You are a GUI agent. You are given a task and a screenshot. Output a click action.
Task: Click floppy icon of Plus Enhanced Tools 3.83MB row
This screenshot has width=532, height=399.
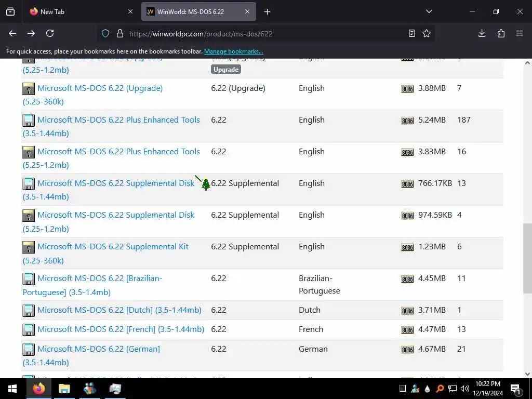(29, 152)
